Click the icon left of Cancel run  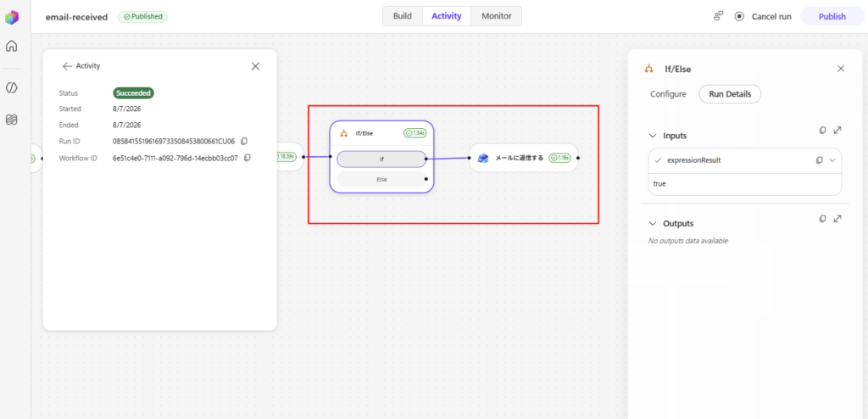(719, 16)
